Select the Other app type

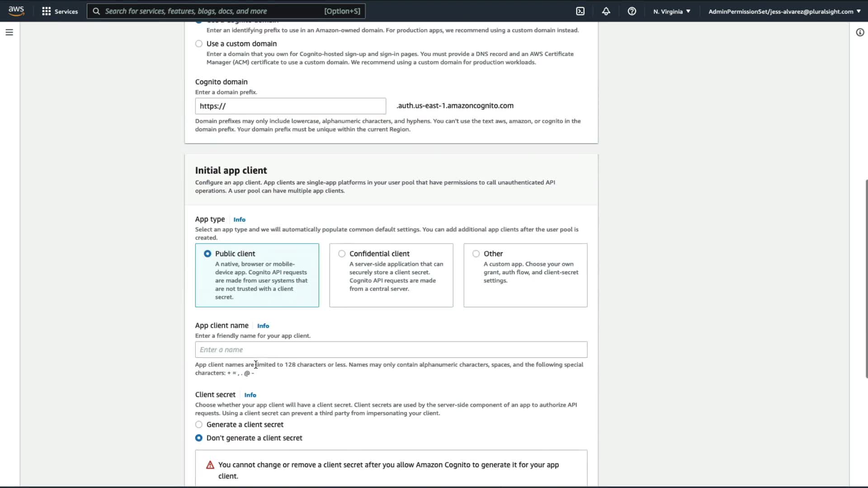click(476, 254)
